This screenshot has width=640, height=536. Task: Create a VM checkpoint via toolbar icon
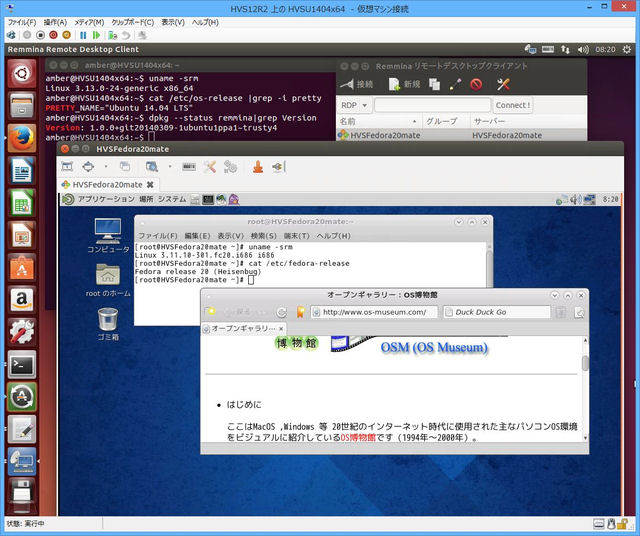pos(113,36)
